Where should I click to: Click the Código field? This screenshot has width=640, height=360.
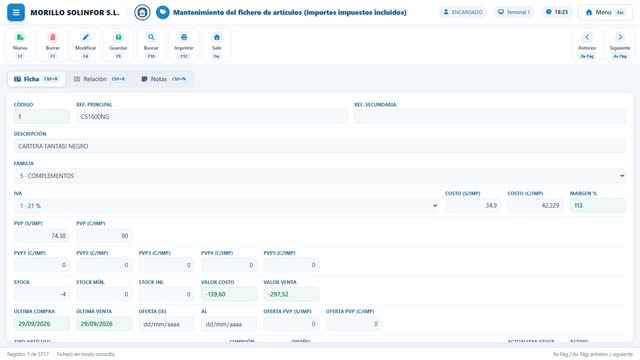[x=42, y=116]
